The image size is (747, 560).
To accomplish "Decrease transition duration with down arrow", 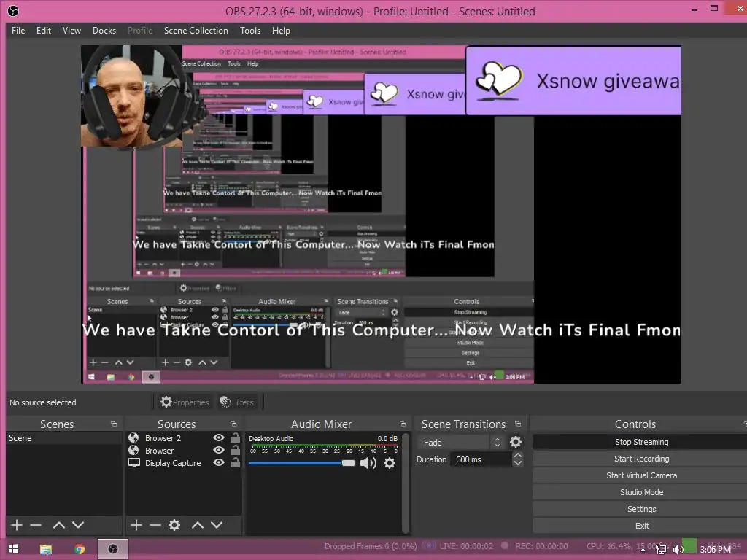I will click(x=517, y=463).
